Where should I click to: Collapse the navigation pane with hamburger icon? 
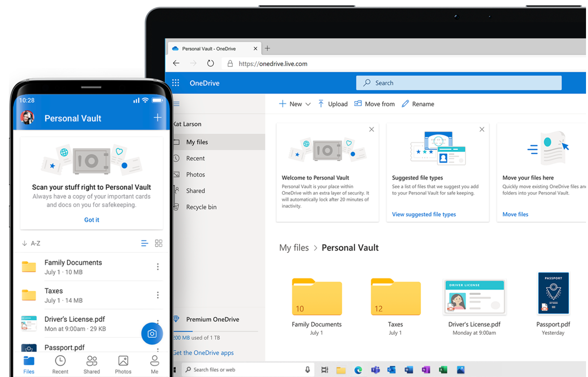[x=176, y=103]
